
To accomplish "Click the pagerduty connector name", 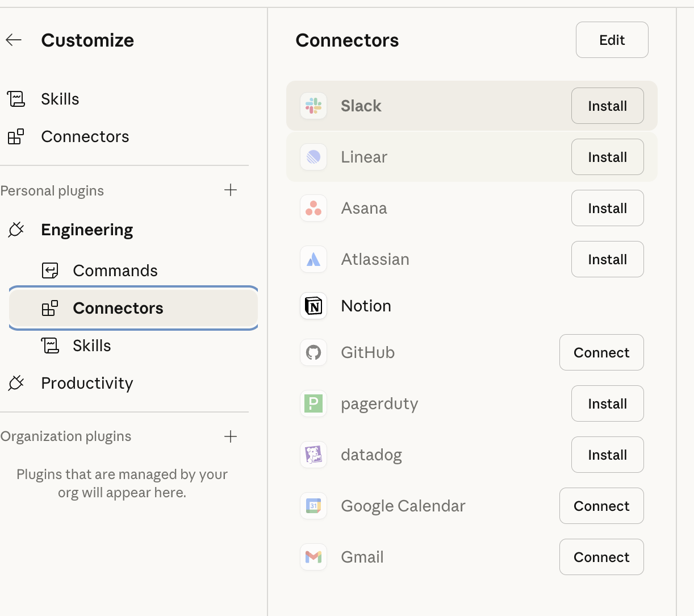I will (379, 404).
